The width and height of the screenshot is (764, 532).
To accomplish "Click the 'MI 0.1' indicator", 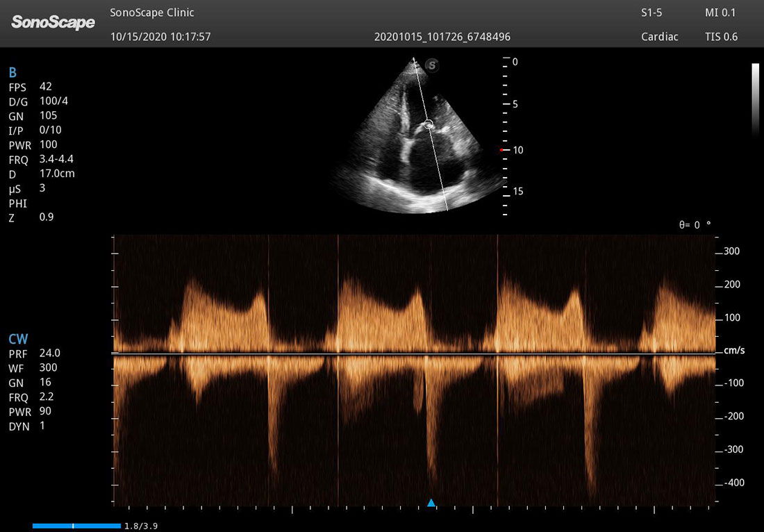I will [720, 13].
